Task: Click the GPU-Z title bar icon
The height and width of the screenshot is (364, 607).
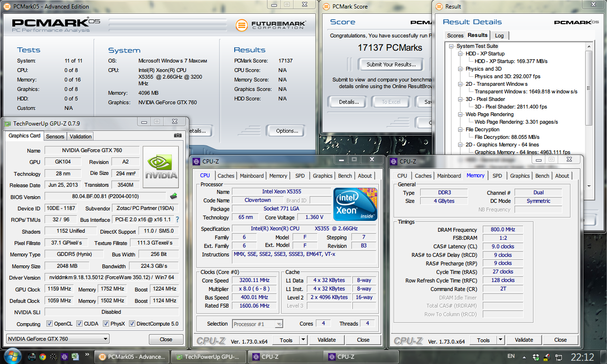Action: [x=7, y=124]
